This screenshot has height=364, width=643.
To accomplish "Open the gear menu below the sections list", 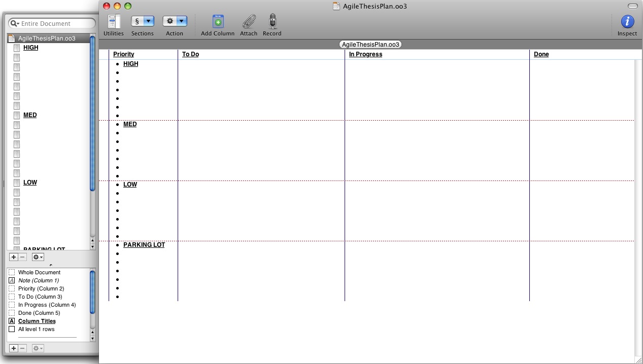I will tap(38, 257).
